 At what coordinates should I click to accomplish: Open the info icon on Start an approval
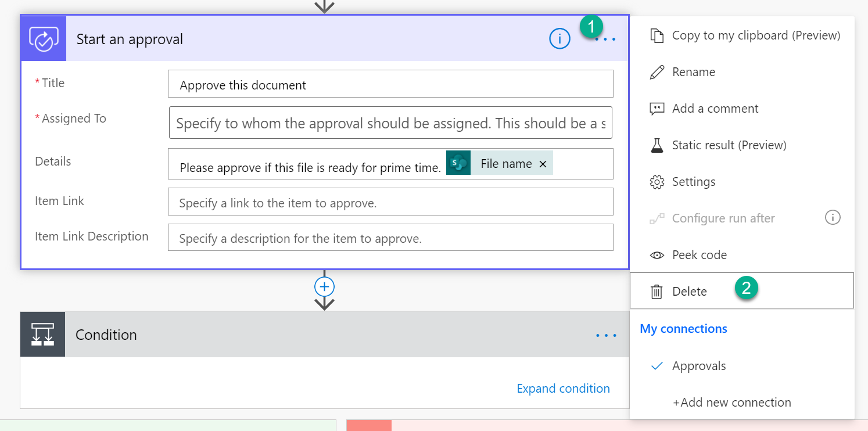tap(559, 39)
